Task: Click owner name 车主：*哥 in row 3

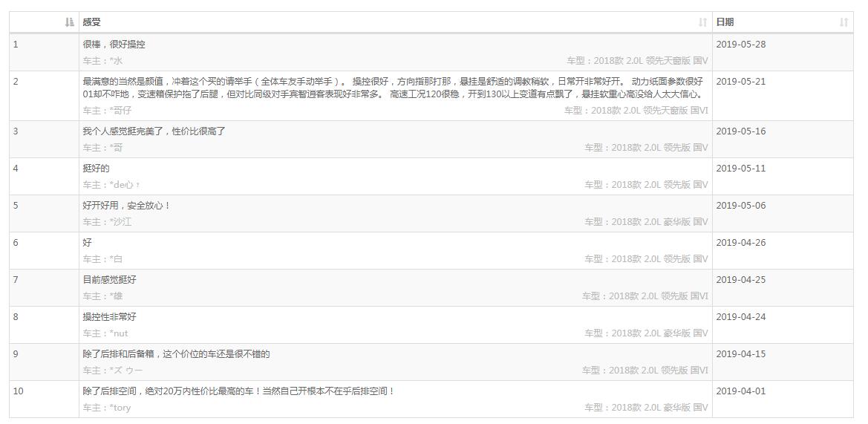Action: [x=103, y=148]
